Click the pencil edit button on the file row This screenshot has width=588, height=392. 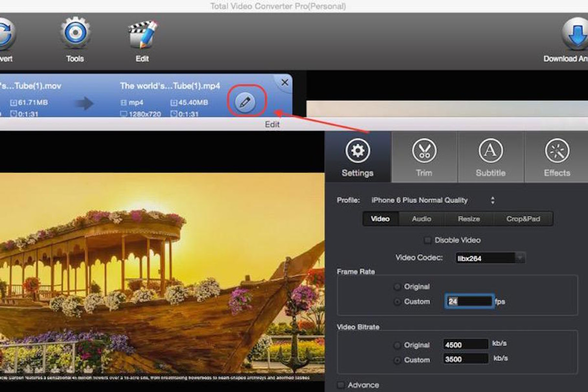(245, 102)
